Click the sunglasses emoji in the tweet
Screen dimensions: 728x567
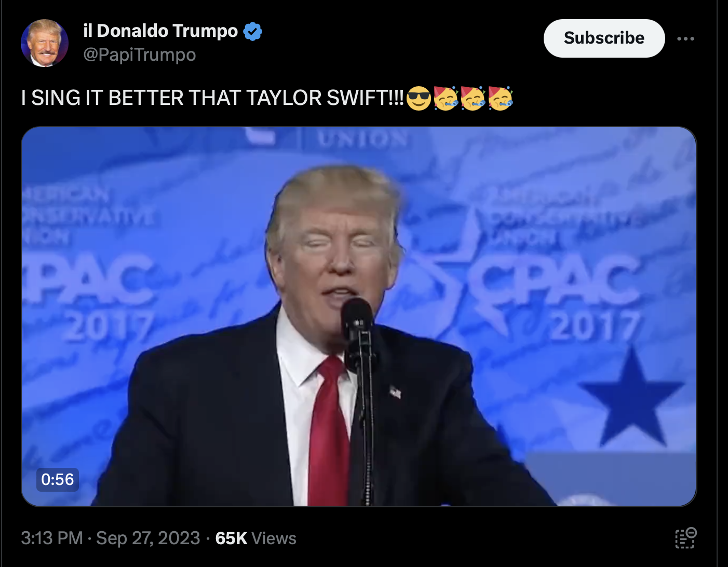tap(419, 98)
